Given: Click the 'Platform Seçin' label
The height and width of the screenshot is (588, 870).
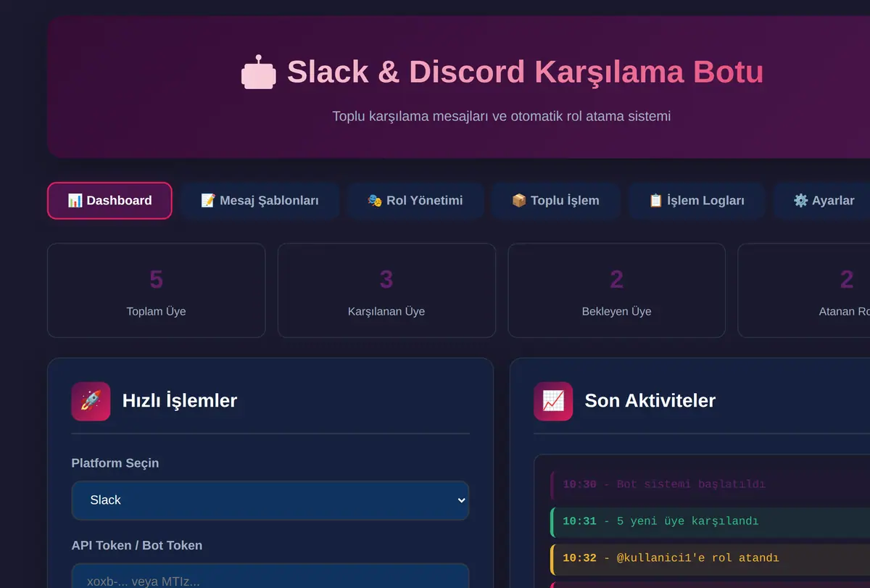Looking at the screenshot, I should click(115, 463).
